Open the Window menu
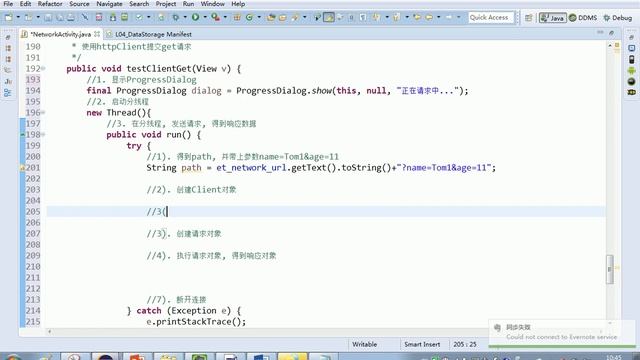This screenshot has width=640, height=360. [x=213, y=4]
